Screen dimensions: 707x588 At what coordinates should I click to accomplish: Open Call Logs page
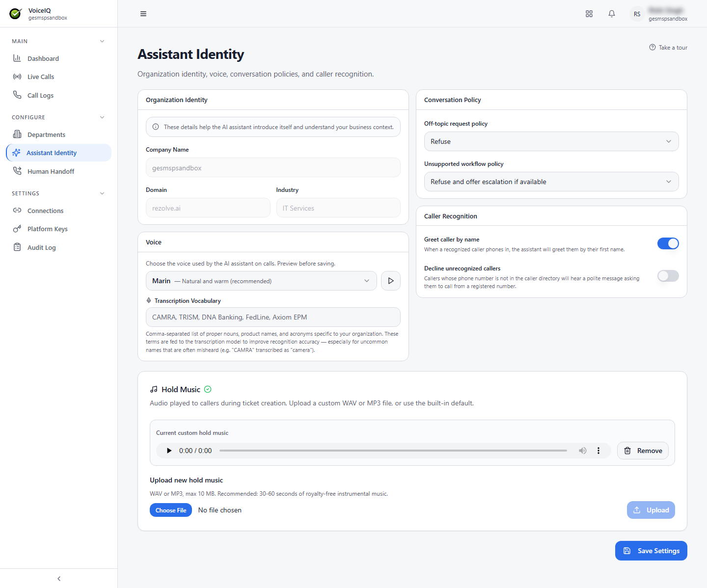(x=59, y=95)
